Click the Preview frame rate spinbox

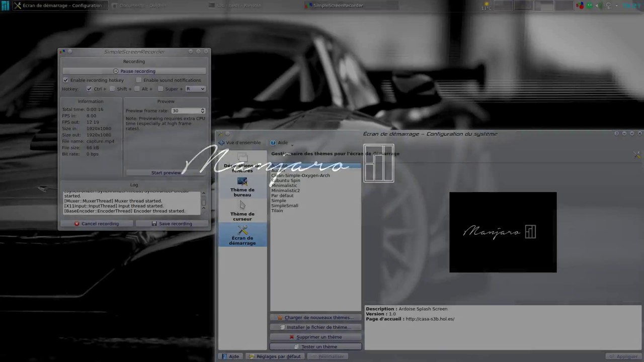coord(188,111)
